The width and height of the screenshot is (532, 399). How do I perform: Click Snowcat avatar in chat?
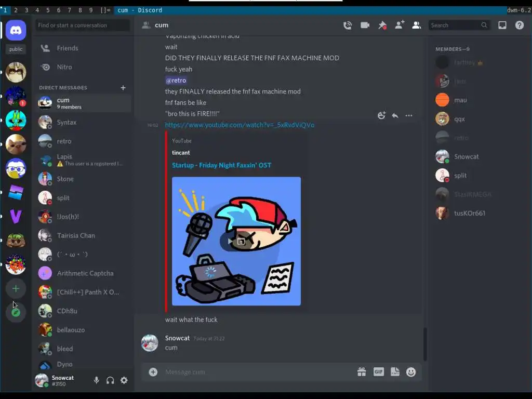(150, 342)
